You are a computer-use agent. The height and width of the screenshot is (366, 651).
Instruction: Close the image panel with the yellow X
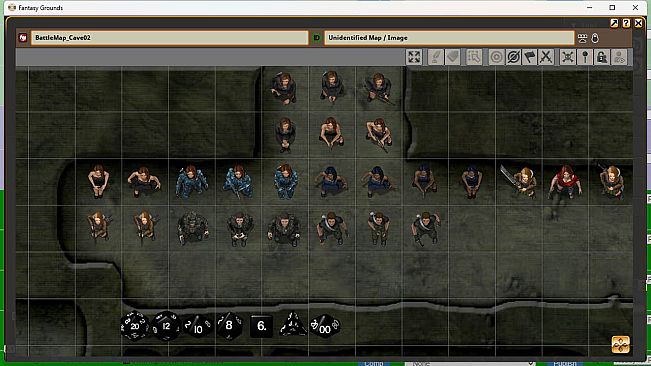pos(639,23)
